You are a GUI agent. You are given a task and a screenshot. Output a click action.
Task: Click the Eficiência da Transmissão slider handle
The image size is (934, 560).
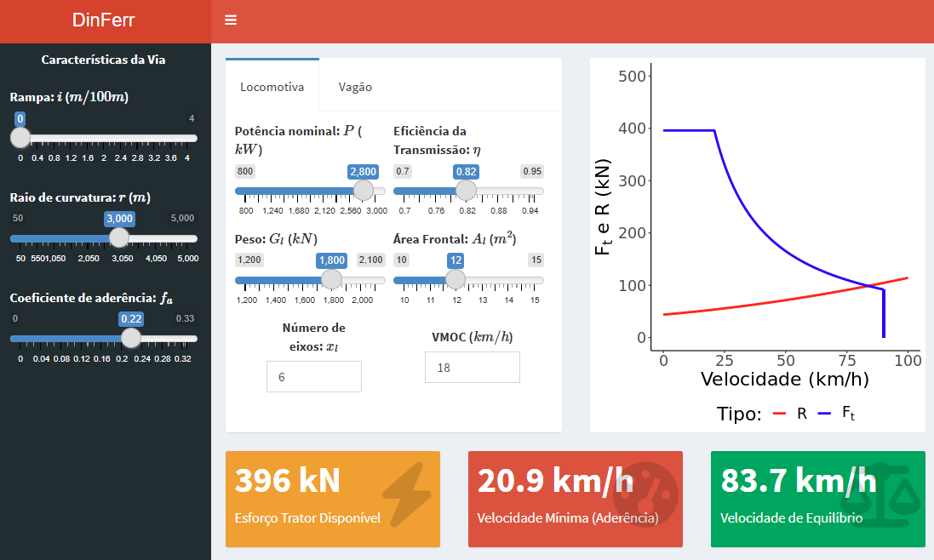466,191
